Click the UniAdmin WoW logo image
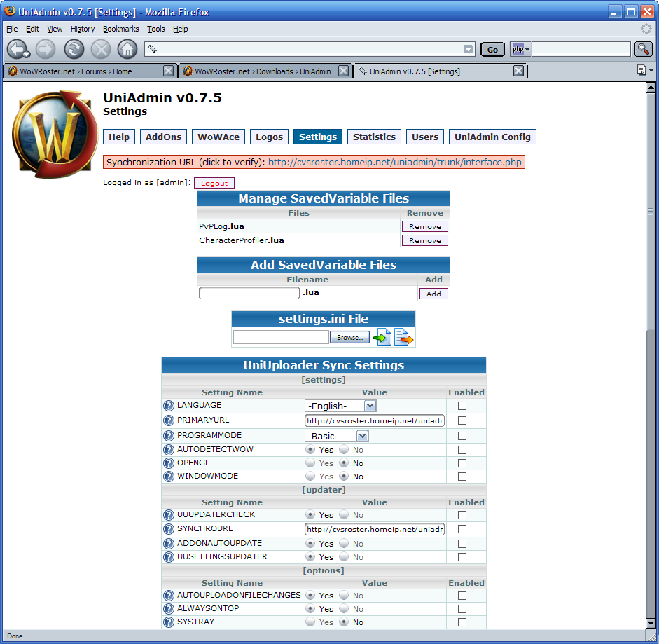Viewport: 659px width, 644px height. point(54,135)
